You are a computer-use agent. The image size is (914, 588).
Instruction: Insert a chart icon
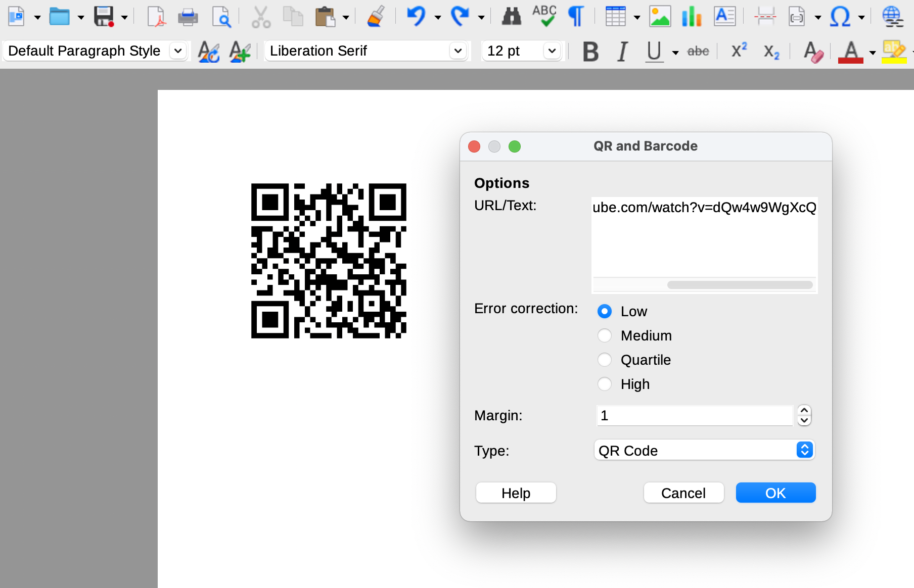(x=692, y=17)
